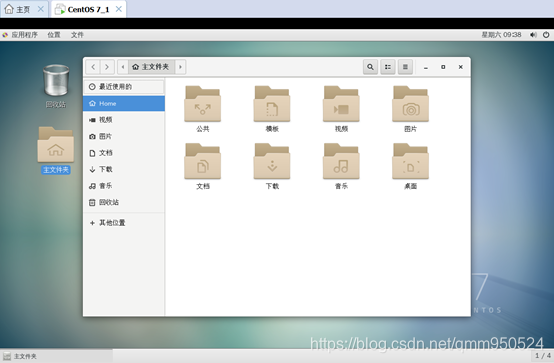
Task: Click the power icon in top bar
Action: 546,35
